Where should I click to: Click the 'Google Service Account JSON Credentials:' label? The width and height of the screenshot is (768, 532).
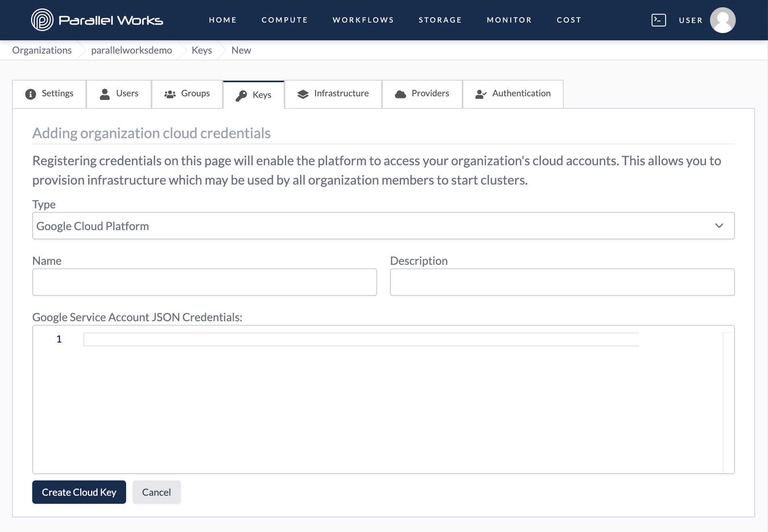point(137,317)
